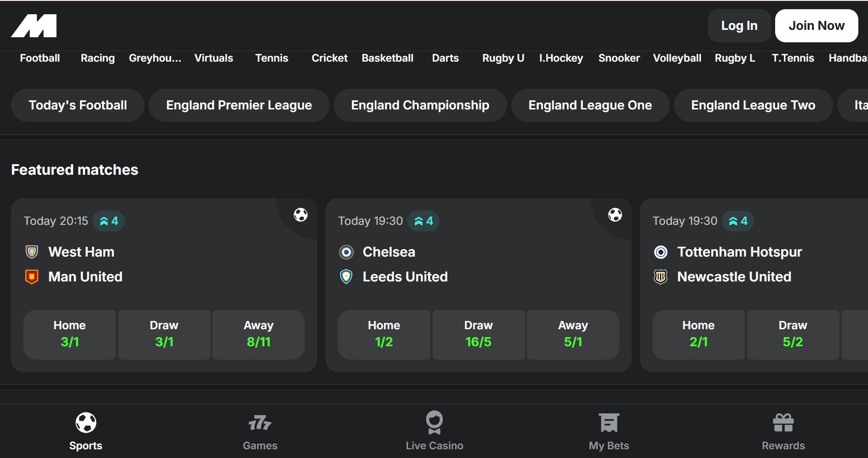Open the Games 777 icon
The width and height of the screenshot is (868, 458).
tap(260, 423)
